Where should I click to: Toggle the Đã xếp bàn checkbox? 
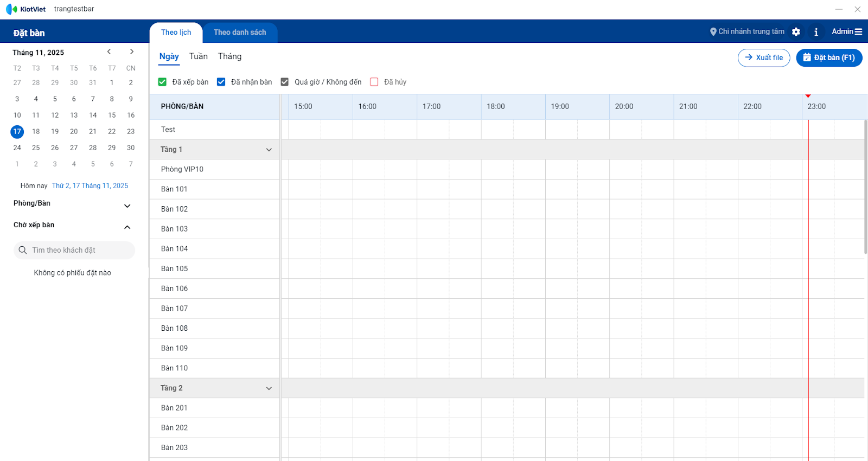[162, 82]
